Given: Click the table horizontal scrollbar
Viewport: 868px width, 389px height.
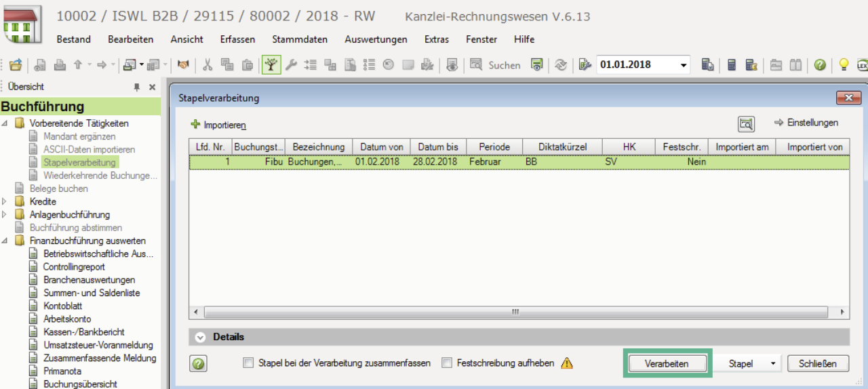Looking at the screenshot, I should click(x=519, y=312).
